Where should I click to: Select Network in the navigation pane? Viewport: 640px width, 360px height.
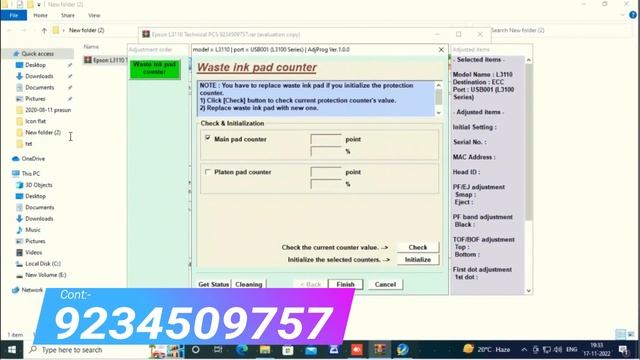32,290
